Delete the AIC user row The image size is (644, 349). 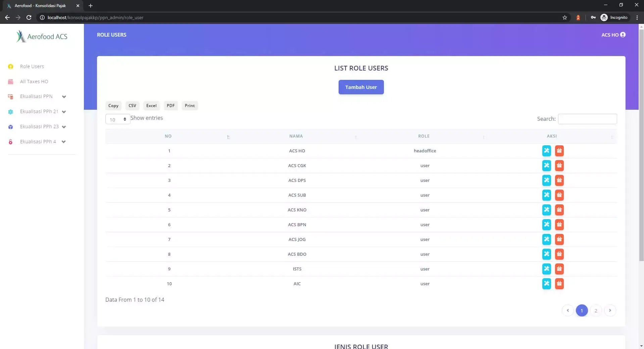click(559, 284)
